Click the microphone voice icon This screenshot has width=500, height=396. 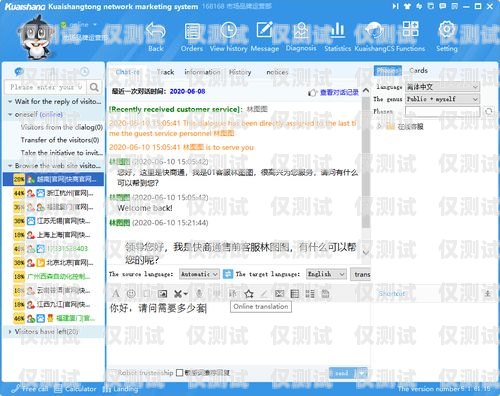(199, 294)
